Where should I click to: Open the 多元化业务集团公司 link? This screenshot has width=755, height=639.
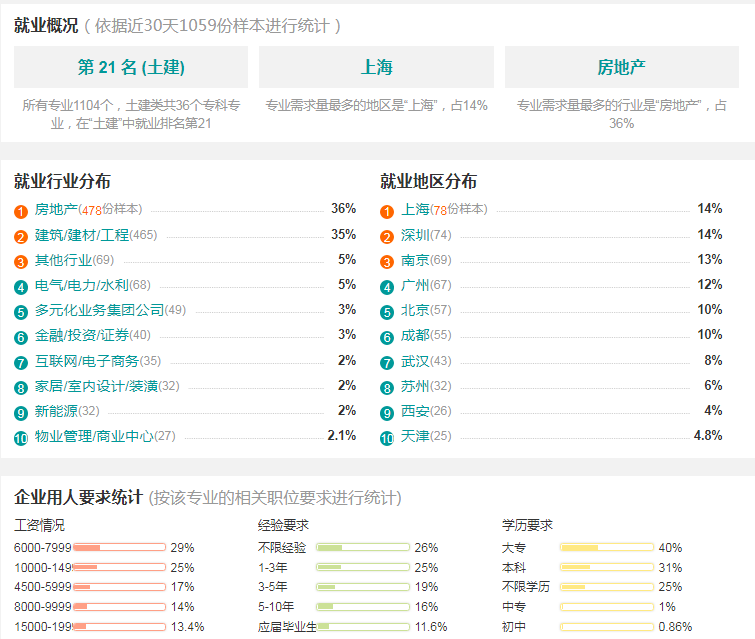coord(99,310)
